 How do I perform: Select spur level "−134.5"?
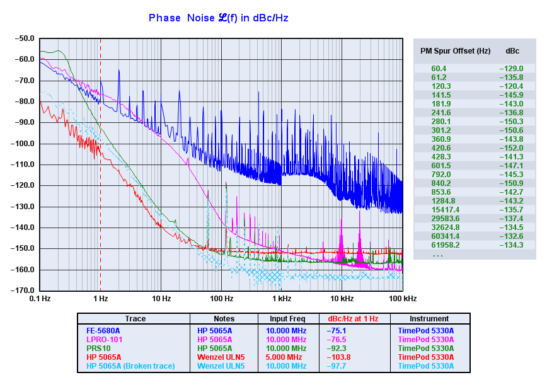coord(512,228)
